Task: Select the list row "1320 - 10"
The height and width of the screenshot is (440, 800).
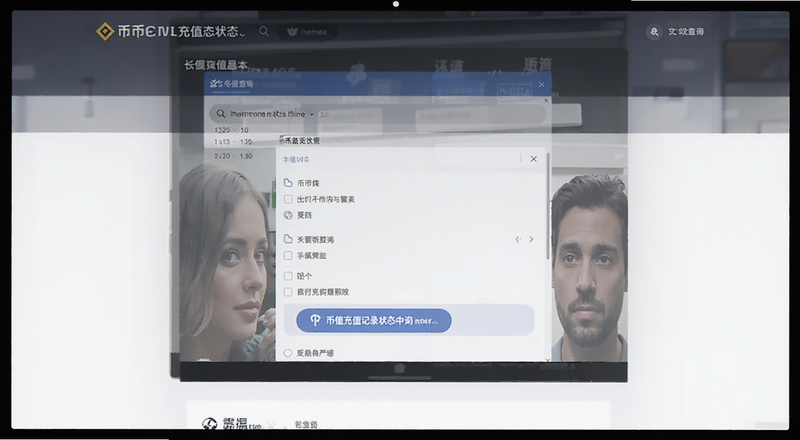Action: (x=231, y=130)
